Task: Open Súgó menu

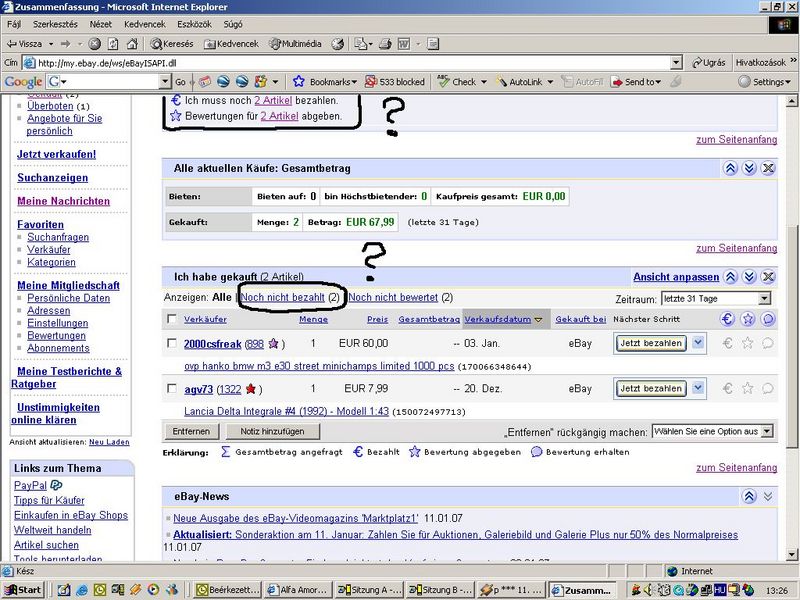Action: (233, 24)
